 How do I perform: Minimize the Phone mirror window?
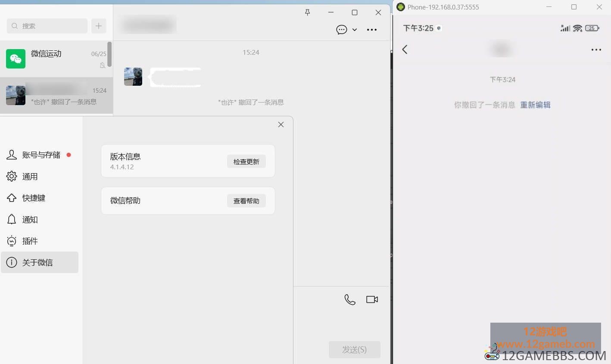pyautogui.click(x=549, y=7)
